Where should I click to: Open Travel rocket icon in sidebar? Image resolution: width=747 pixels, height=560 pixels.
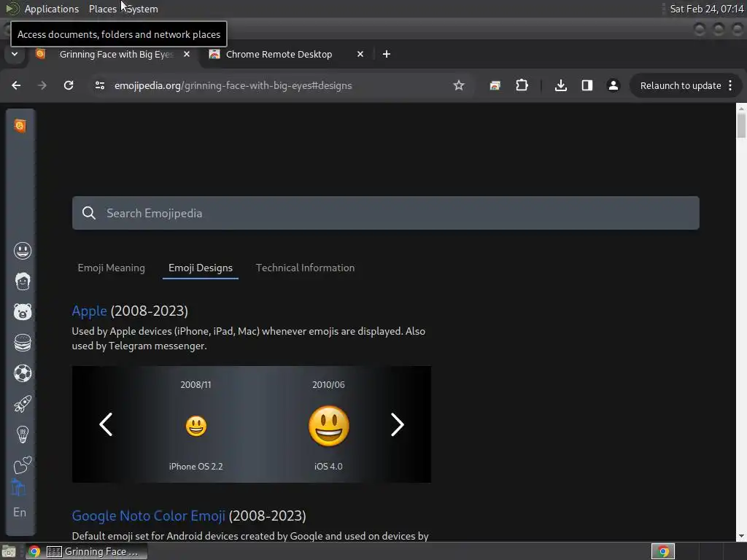[23, 404]
